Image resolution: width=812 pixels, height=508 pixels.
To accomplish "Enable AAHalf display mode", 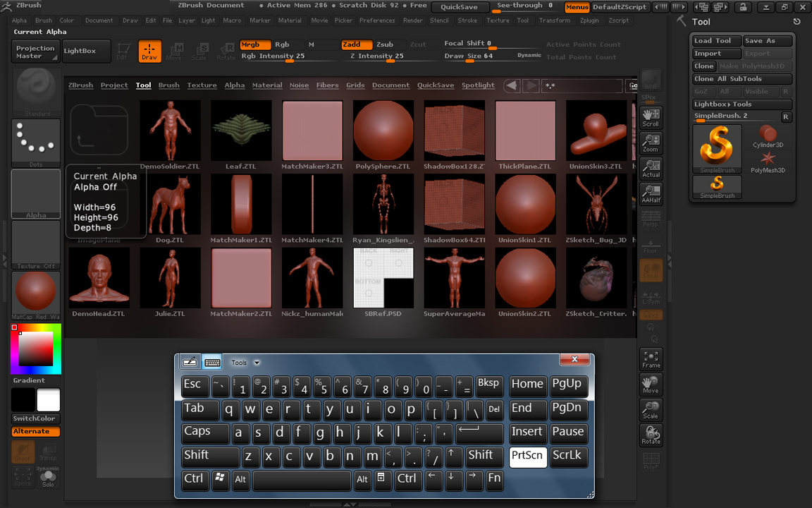I will [650, 193].
